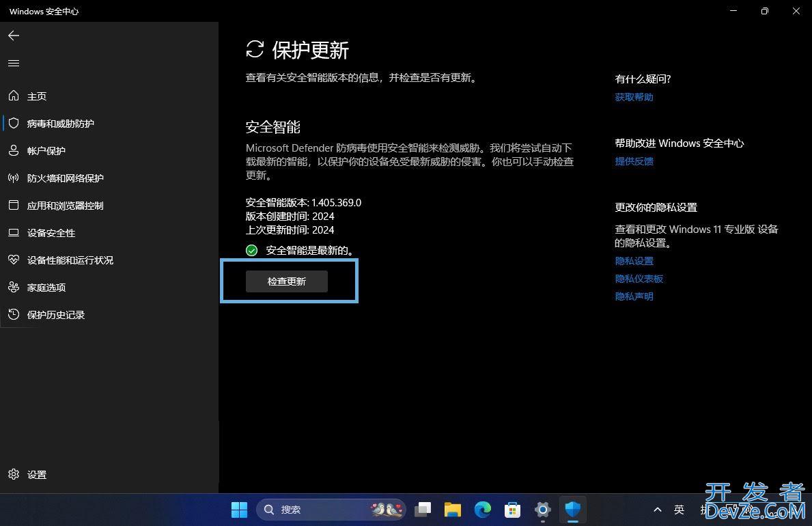Click the 版本创建时间: 2024 text
Viewport: 812px width, 526px height.
290,216
